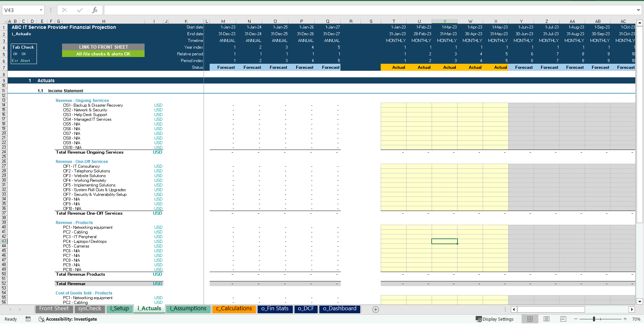Image resolution: width=644 pixels, height=324 pixels.
Task: Go to the c_Calculations tab
Action: coord(234,309)
